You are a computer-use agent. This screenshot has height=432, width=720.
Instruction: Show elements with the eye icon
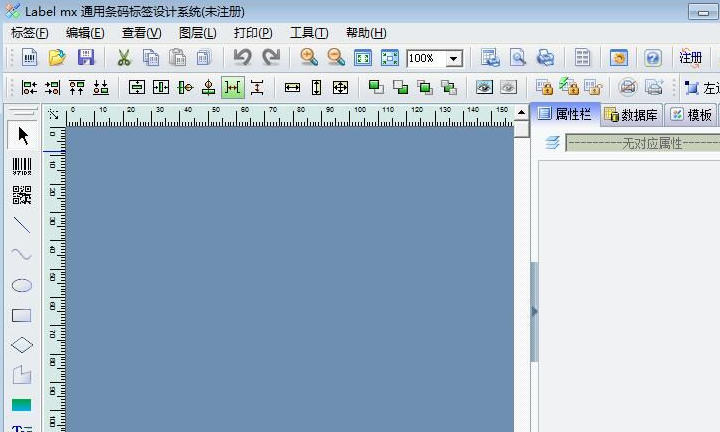484,88
